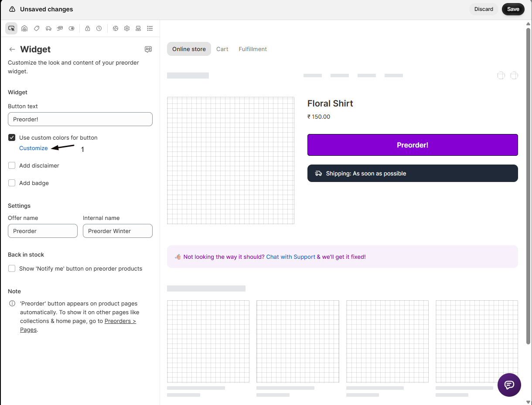Go back using the arrow beside Widget

coord(12,49)
